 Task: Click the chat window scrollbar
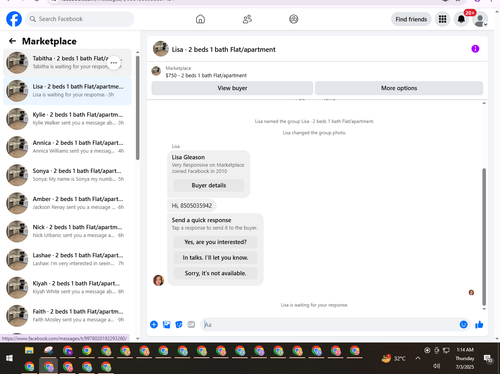pyautogui.click(x=484, y=237)
